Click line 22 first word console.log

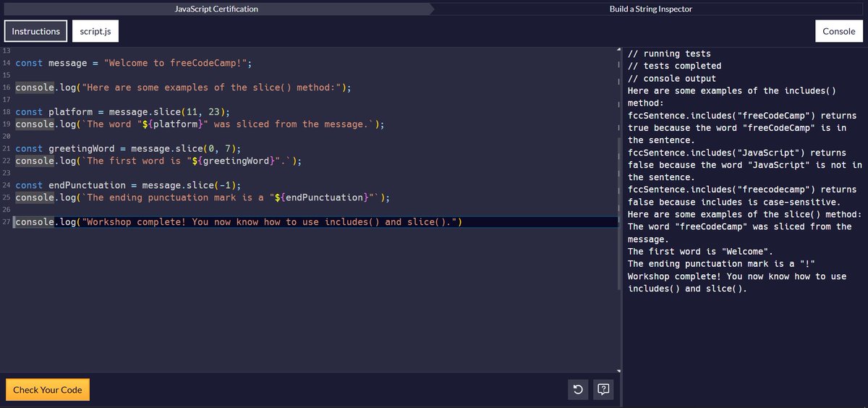(x=158, y=161)
